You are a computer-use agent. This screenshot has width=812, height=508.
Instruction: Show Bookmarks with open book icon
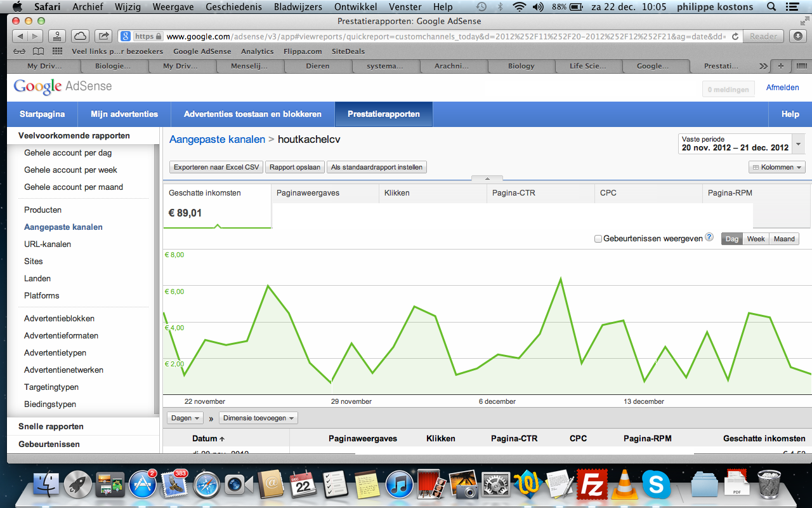click(x=39, y=51)
